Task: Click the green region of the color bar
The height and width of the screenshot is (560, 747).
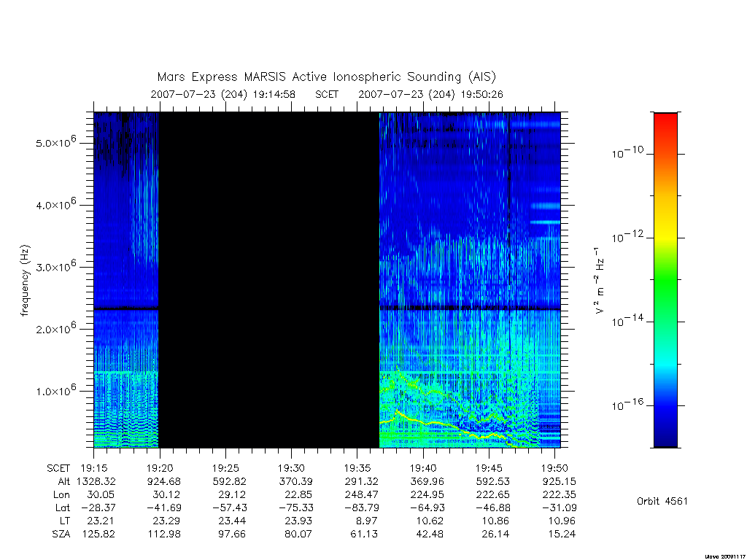Action: pos(665,281)
